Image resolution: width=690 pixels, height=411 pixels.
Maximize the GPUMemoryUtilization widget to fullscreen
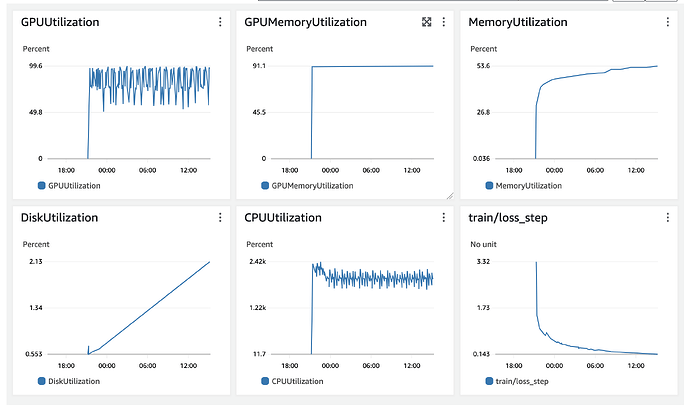[x=425, y=21]
